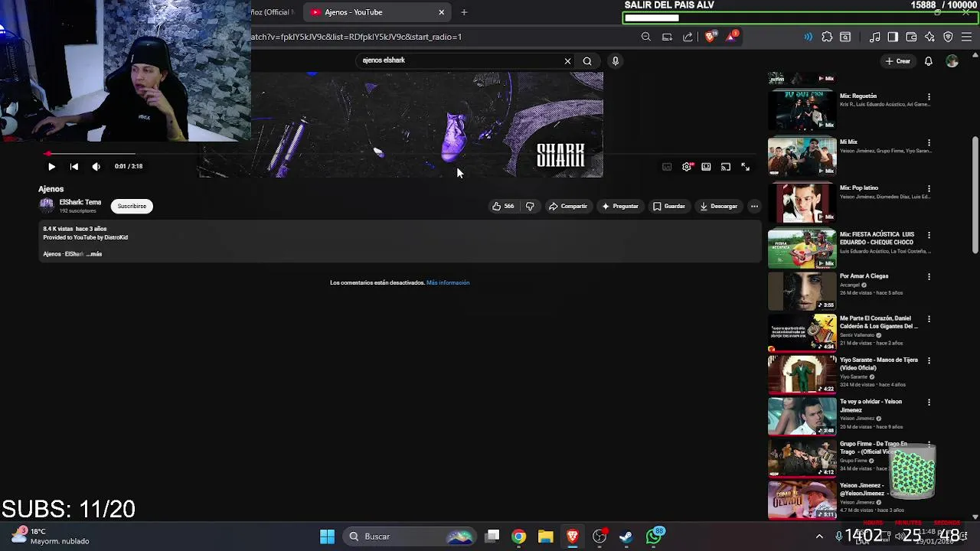
Task: Open Mix: Pop latino title
Action: [858, 187]
